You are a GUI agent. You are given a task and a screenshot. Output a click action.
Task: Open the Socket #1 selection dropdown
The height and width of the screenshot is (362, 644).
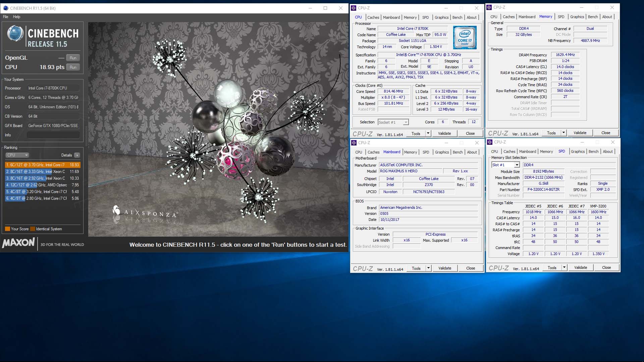click(x=393, y=122)
